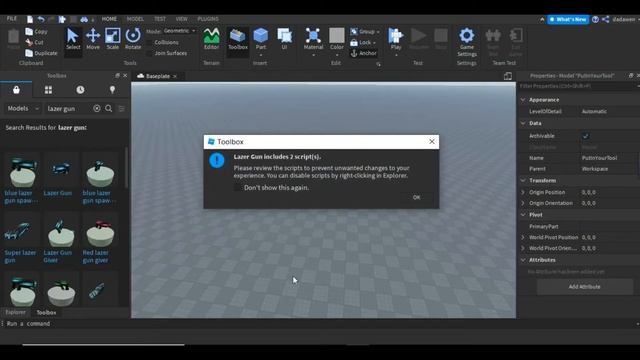Collapse the Data section
This screenshot has height=360, width=640.
[x=523, y=123]
